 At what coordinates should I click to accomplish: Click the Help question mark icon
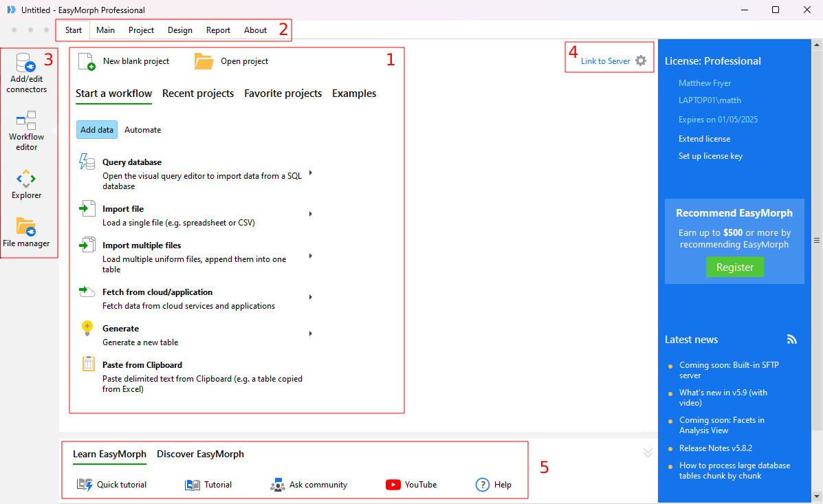(x=483, y=485)
